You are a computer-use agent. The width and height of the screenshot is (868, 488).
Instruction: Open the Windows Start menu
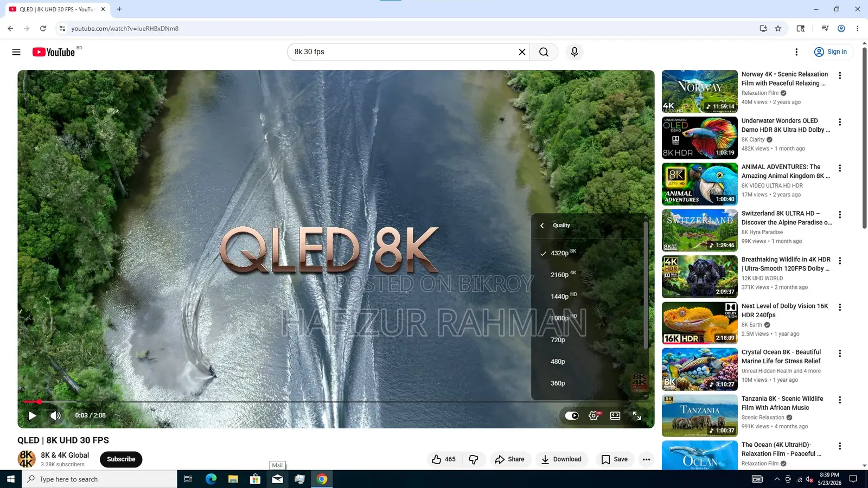(x=11, y=479)
